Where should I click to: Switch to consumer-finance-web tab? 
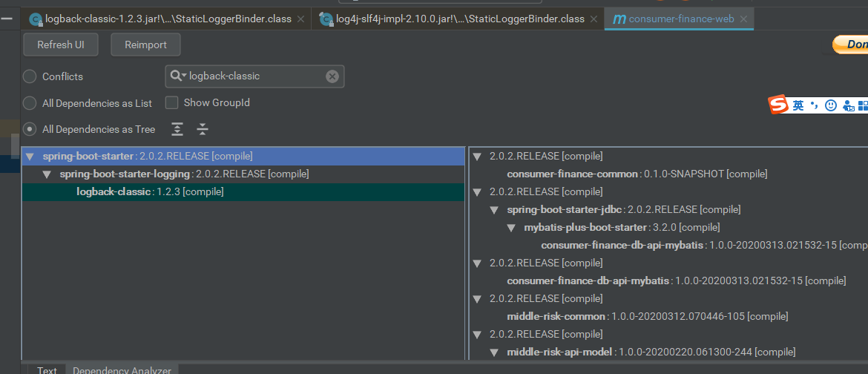[680, 19]
